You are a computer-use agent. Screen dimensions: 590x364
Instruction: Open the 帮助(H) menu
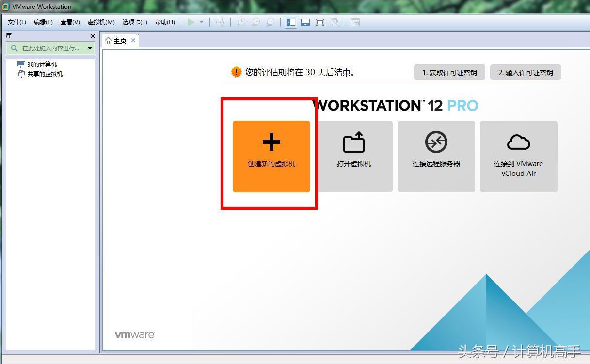165,22
